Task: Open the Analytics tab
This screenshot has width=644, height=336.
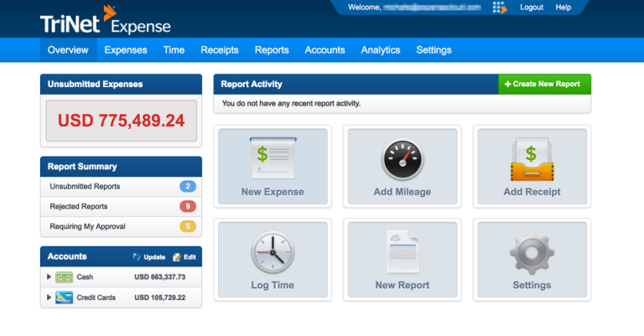Action: [380, 50]
